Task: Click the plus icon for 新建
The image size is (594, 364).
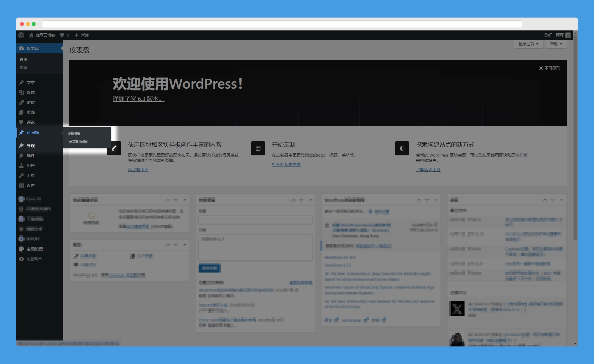Action: [76, 35]
